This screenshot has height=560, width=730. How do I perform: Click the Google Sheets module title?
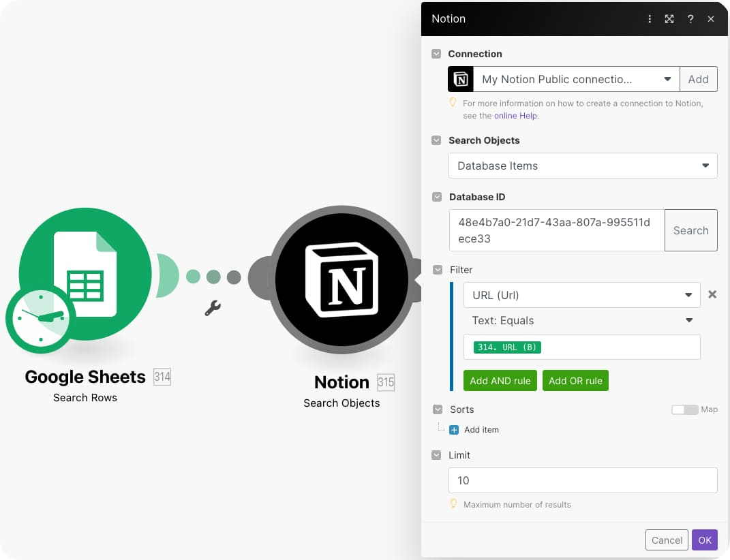[85, 377]
